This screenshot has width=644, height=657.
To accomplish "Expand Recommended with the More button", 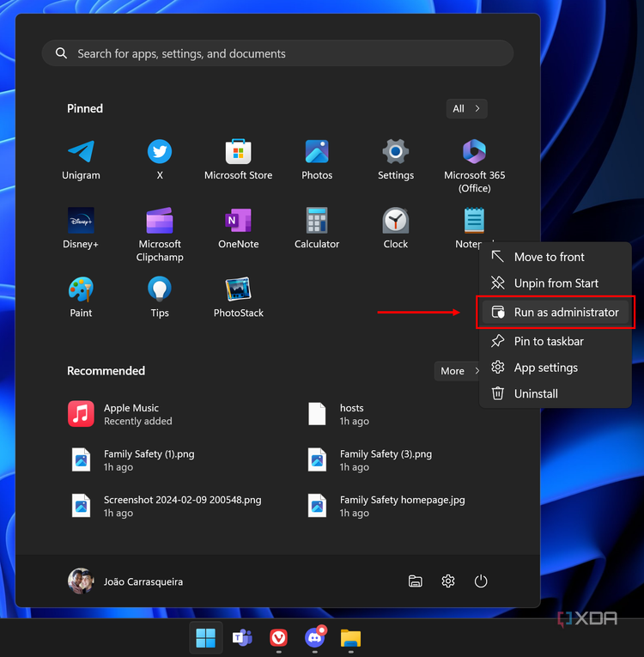I will tap(458, 371).
